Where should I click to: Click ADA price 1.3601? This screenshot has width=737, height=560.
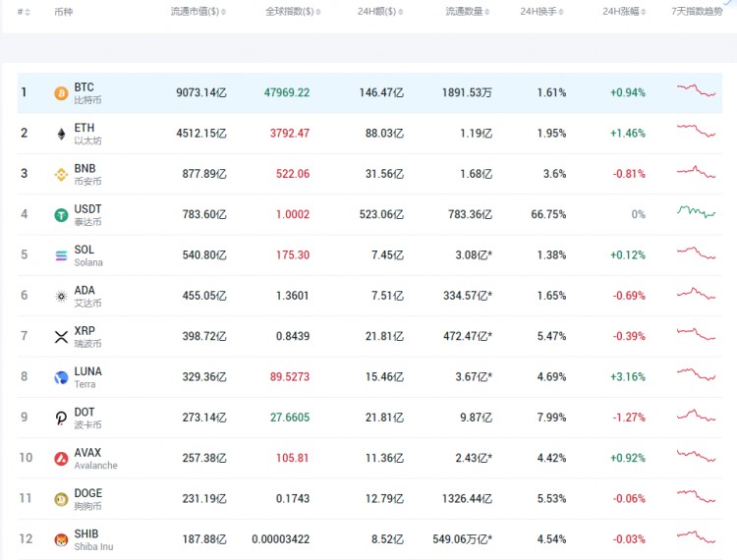click(x=293, y=296)
